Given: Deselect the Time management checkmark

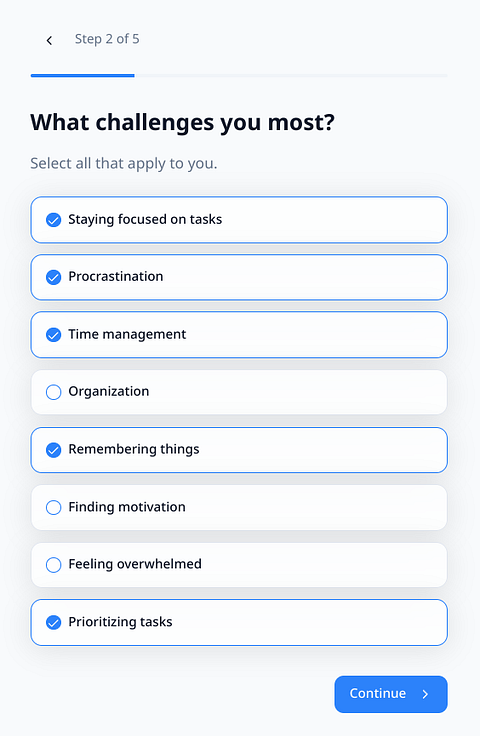Looking at the screenshot, I should click(53, 335).
